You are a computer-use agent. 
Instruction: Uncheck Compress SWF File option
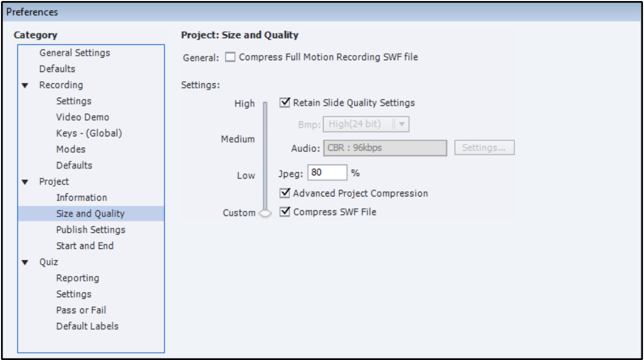(x=284, y=211)
